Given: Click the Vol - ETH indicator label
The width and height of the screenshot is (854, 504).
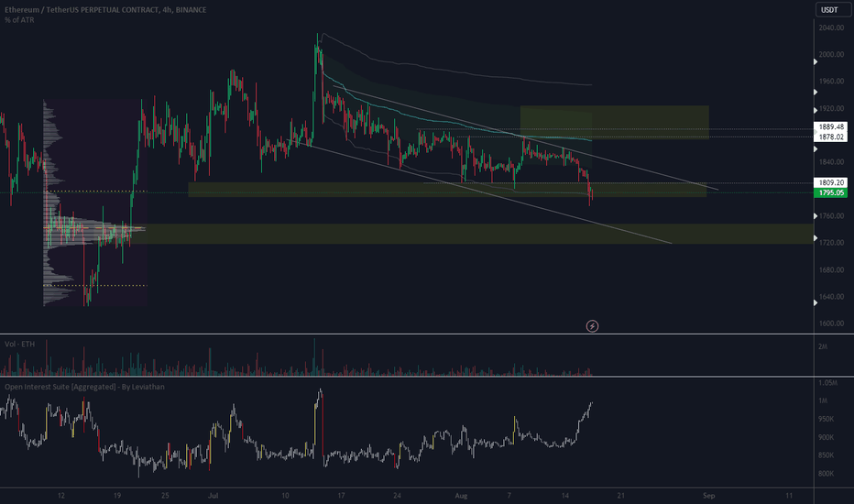Looking at the screenshot, I should tap(19, 344).
